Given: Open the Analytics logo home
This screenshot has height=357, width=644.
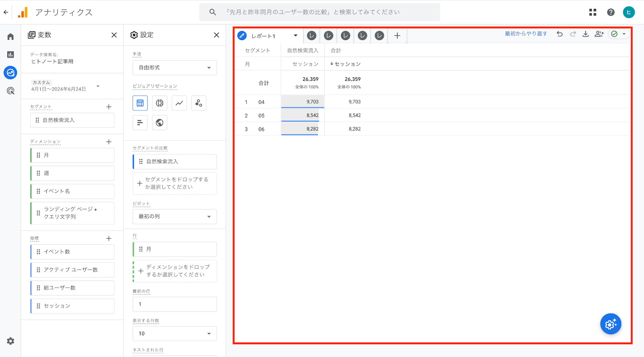Looking at the screenshot, I should (x=23, y=12).
